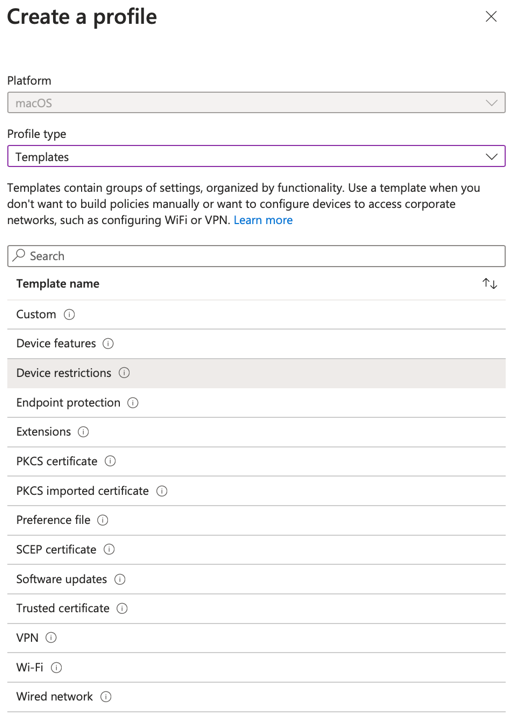Click the Template name column header
519x725 pixels.
point(58,283)
